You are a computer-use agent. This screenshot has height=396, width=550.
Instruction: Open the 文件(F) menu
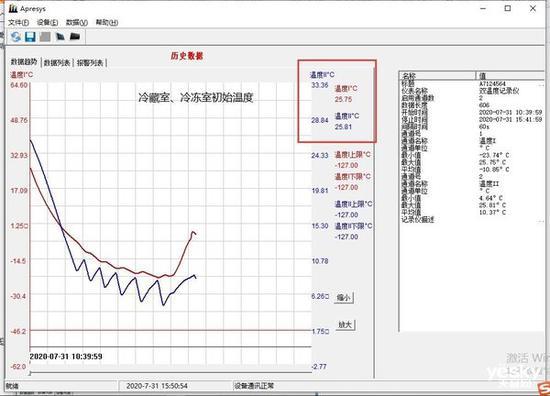(18, 22)
